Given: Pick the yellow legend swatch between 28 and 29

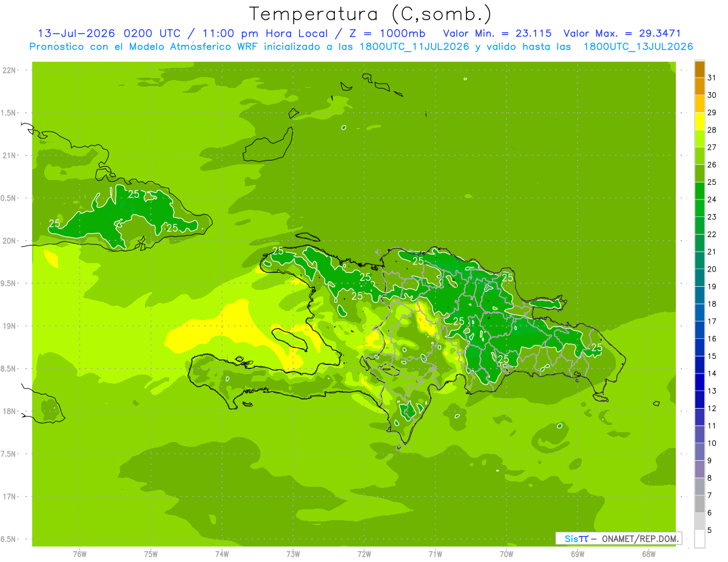Looking at the screenshot, I should (699, 121).
